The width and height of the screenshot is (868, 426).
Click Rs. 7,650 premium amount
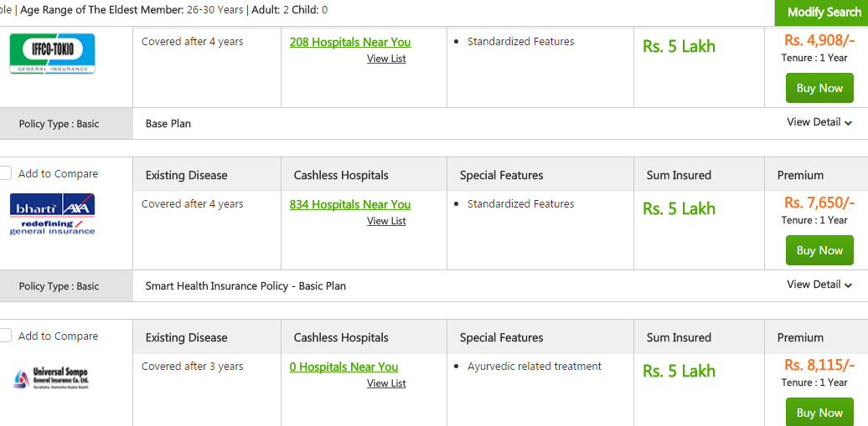click(x=819, y=203)
